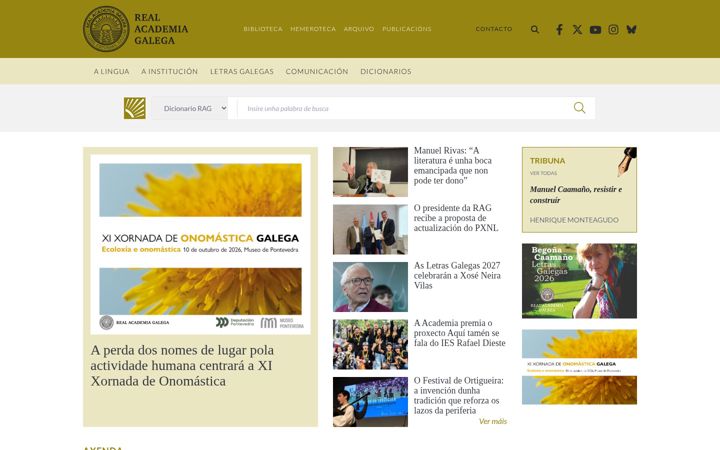Read the Letras Galegas 2027 headline
720x450 pixels.
[x=457, y=276]
